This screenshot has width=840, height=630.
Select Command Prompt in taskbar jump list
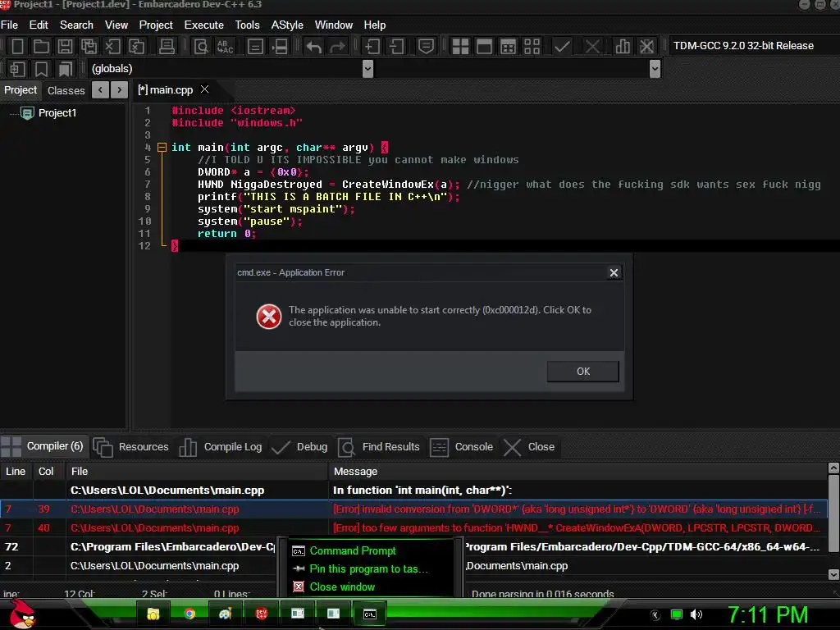click(353, 550)
